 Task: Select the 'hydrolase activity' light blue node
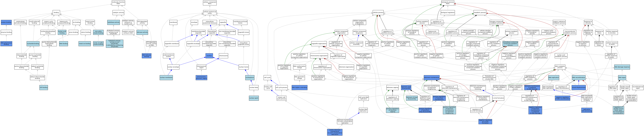[113, 22]
